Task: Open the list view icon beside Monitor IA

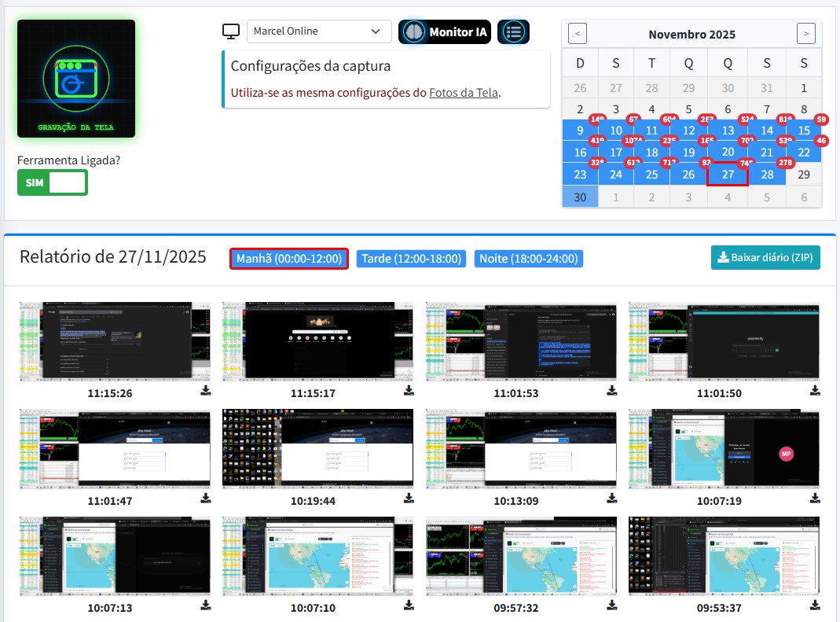Action: 513,31
